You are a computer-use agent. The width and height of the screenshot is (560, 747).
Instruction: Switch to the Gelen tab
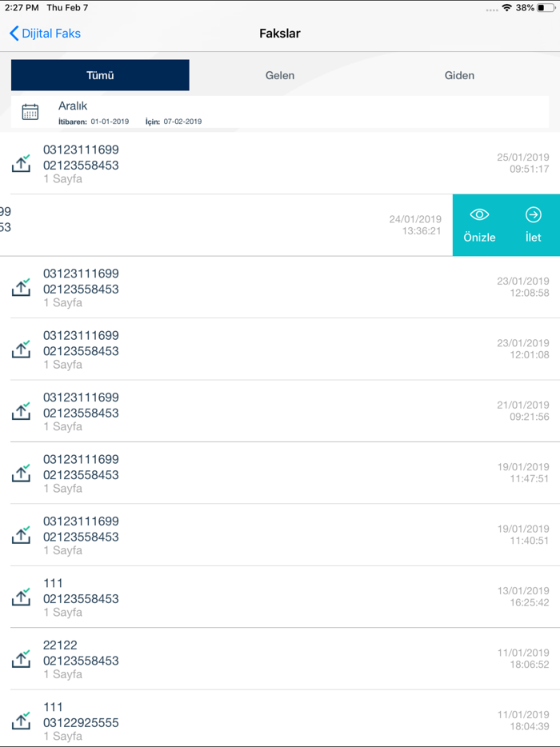pyautogui.click(x=280, y=75)
